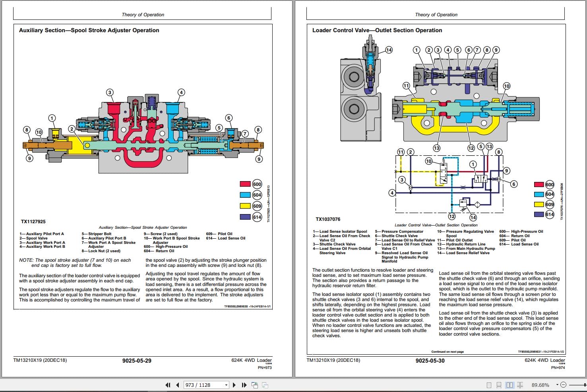
Task: Click the yellow 609 swatch in the Outlet Section legend
Action: coord(539,204)
